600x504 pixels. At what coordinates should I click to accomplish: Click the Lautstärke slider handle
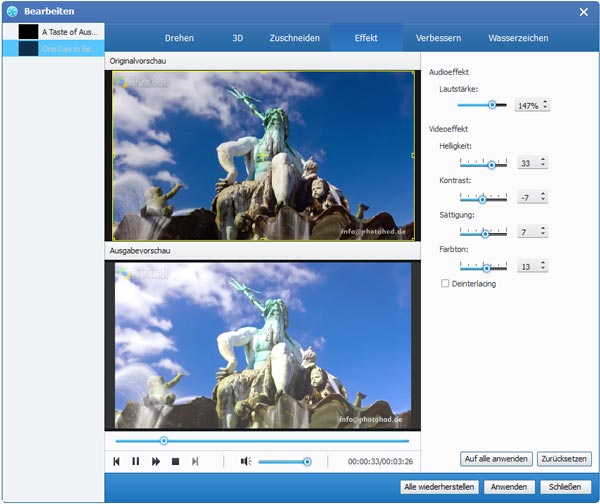coord(492,105)
